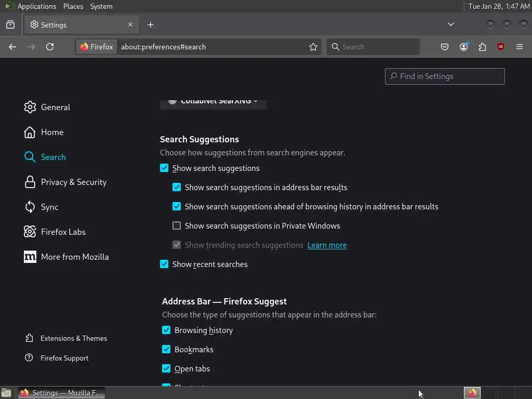The image size is (532, 399).
Task: Enable search suggestions in Private Windows
Action: pos(177,226)
